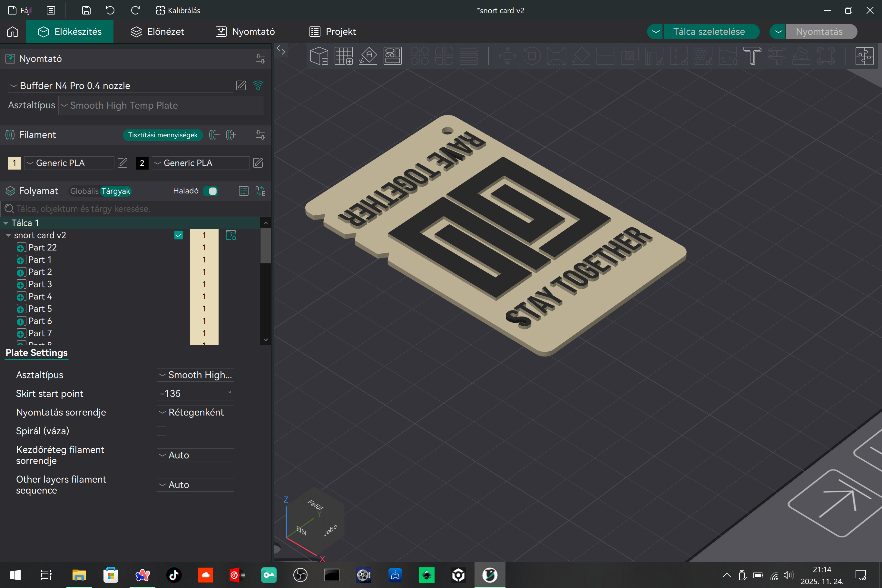Open the Buffder N4 Pro printer dropdown

(x=120, y=85)
